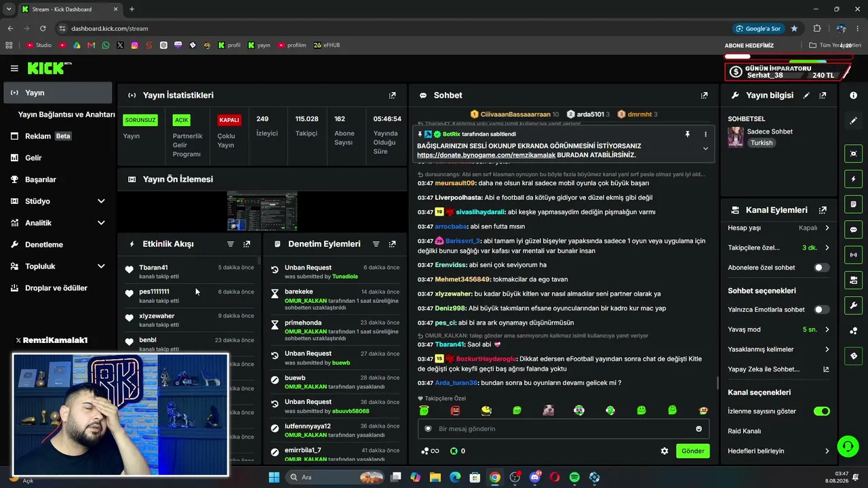This screenshot has width=868, height=488.
Task: Pop out the Kanal Eylemleri panel
Action: click(x=823, y=210)
